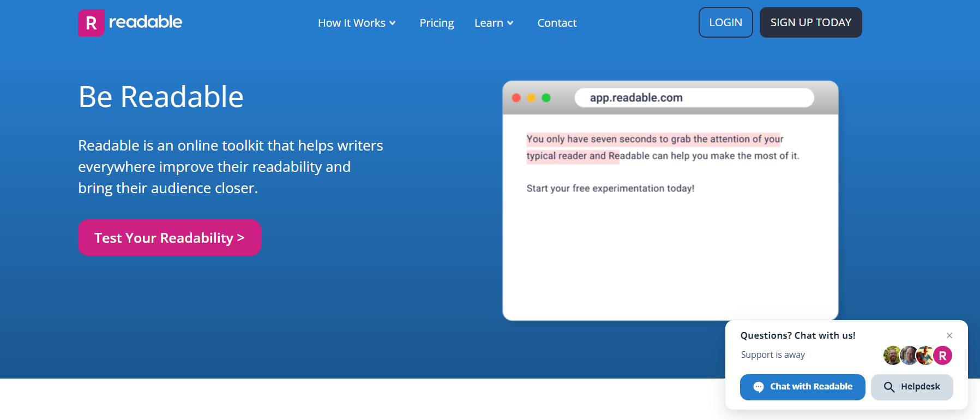Close the chat widget popup
This screenshot has width=980, height=420.
[x=949, y=335]
